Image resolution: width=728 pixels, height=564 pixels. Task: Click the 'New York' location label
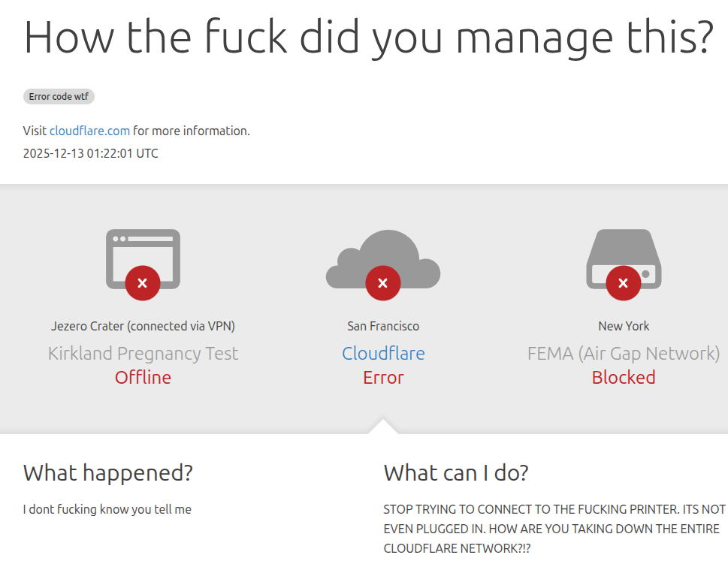[x=624, y=326]
